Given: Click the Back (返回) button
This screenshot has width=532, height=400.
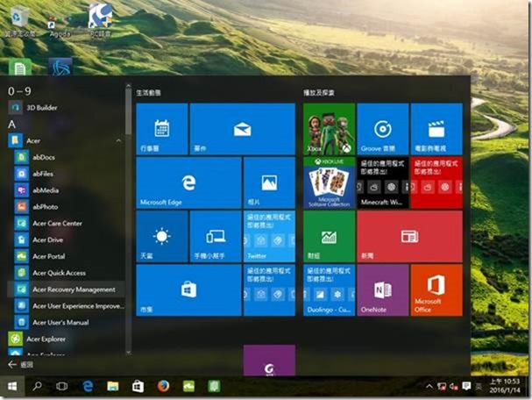Looking at the screenshot, I should tap(21, 363).
